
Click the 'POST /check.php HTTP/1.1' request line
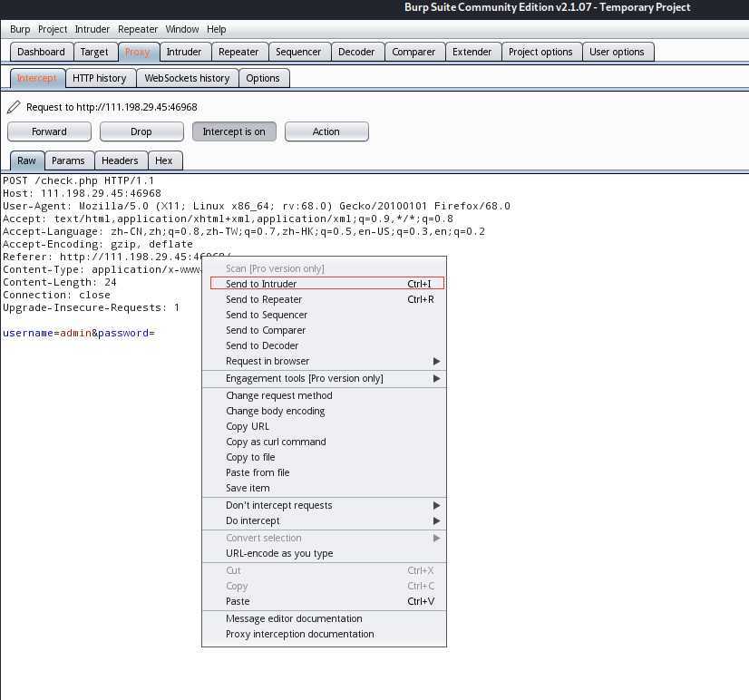coord(78,180)
